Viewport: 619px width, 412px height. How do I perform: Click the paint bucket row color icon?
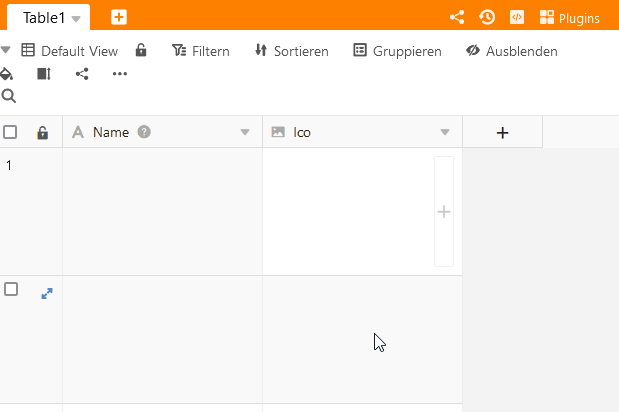[7, 74]
